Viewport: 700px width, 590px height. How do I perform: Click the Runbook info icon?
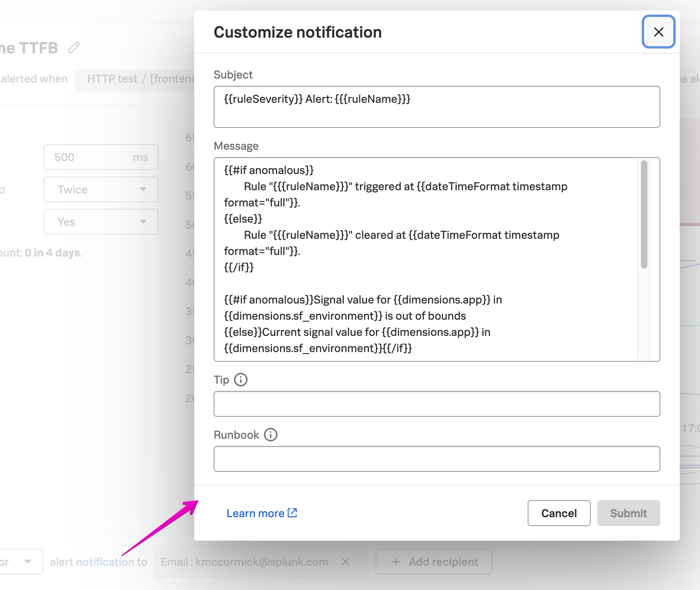[270, 435]
